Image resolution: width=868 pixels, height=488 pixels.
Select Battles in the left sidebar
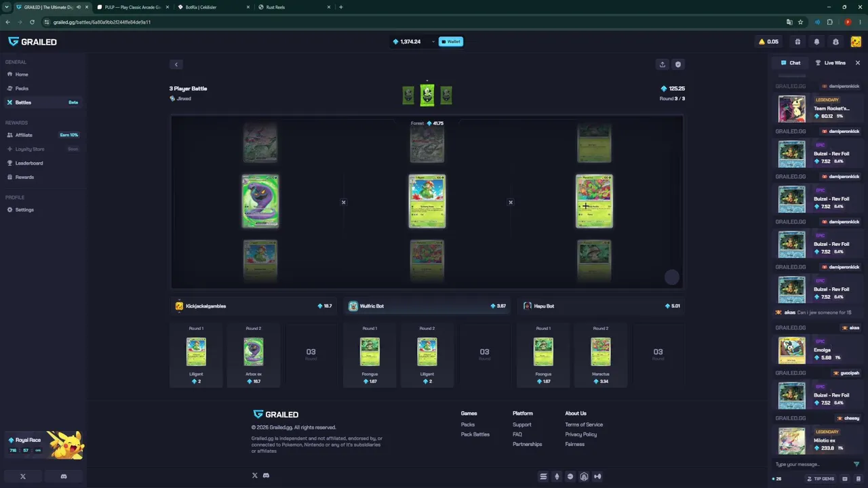42,102
